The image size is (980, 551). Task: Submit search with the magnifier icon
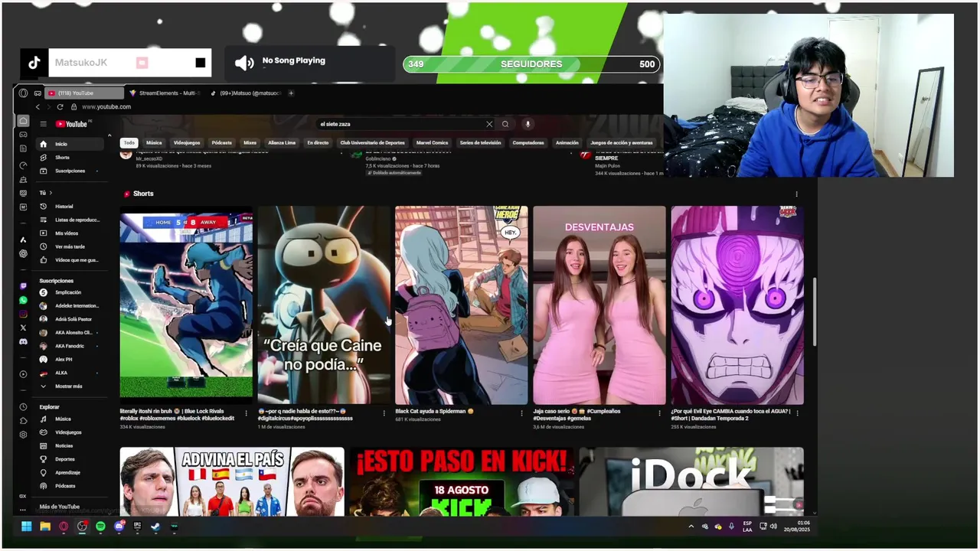(x=505, y=124)
